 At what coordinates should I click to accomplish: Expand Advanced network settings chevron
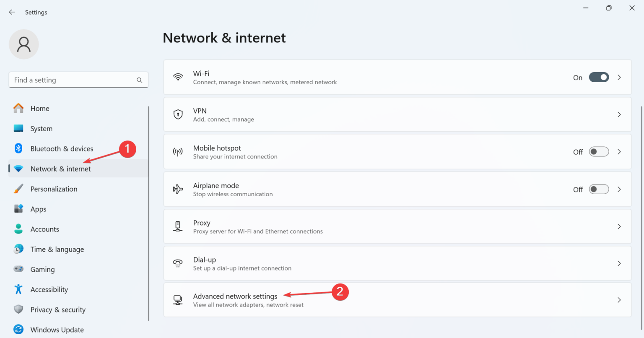coord(619,300)
